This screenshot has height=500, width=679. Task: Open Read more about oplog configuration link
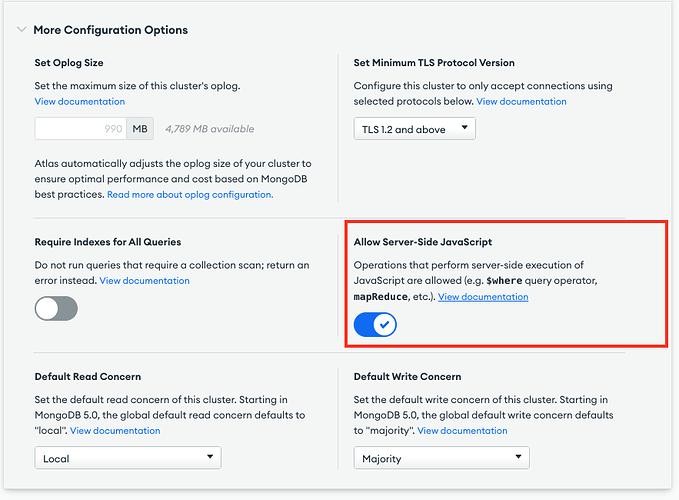click(x=190, y=194)
